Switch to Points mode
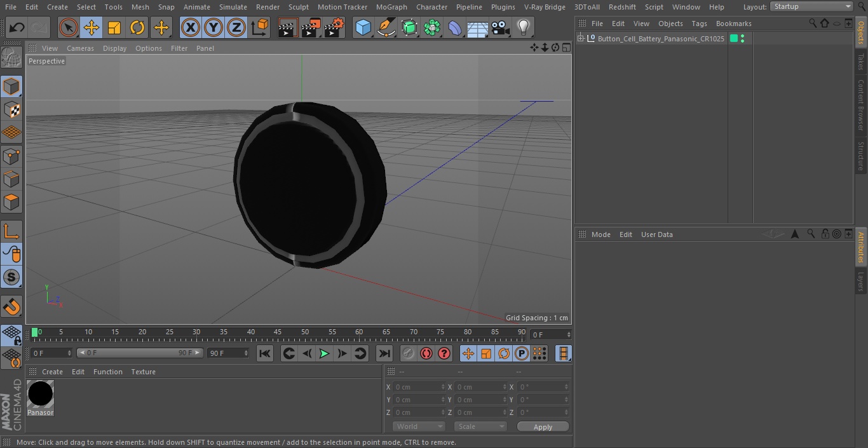Image resolution: width=868 pixels, height=448 pixels. [x=11, y=156]
